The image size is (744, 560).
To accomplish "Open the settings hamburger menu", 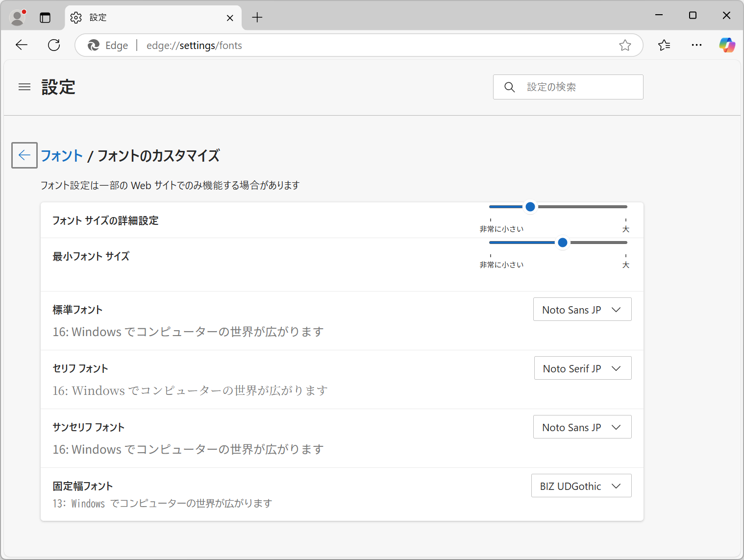I will [x=24, y=87].
